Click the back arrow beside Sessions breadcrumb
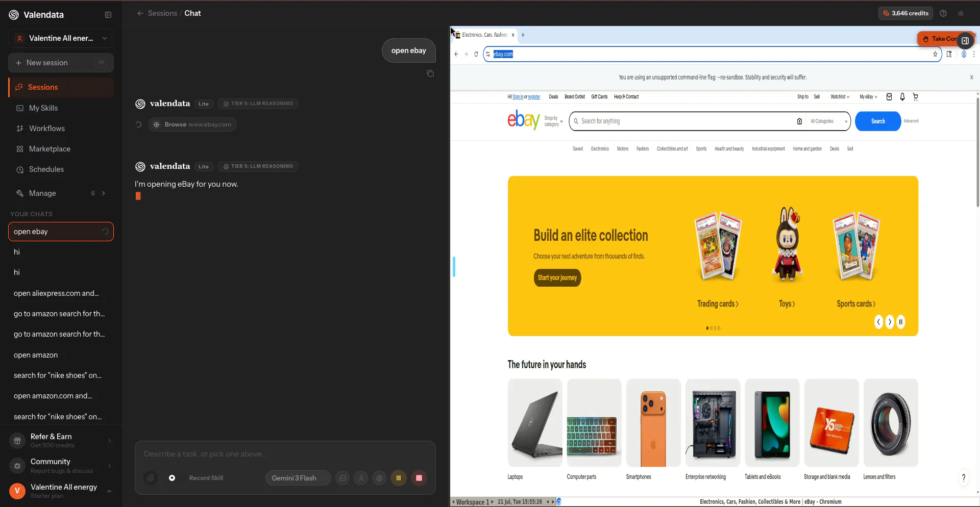 [x=140, y=13]
